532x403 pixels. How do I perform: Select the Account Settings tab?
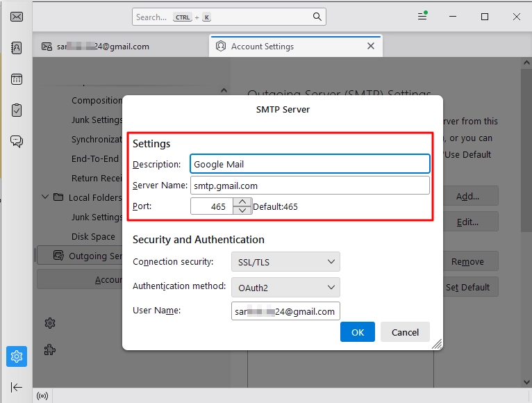296,46
